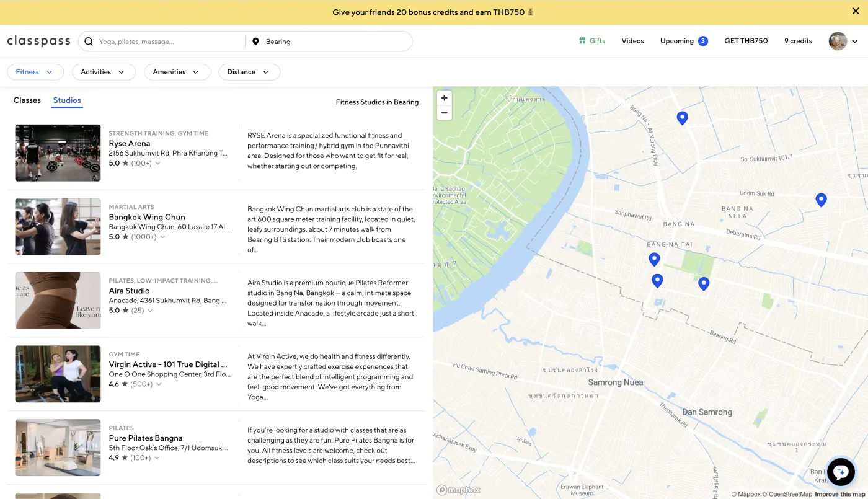The height and width of the screenshot is (499, 868).
Task: Click the ClassPass logo
Action: click(x=38, y=41)
